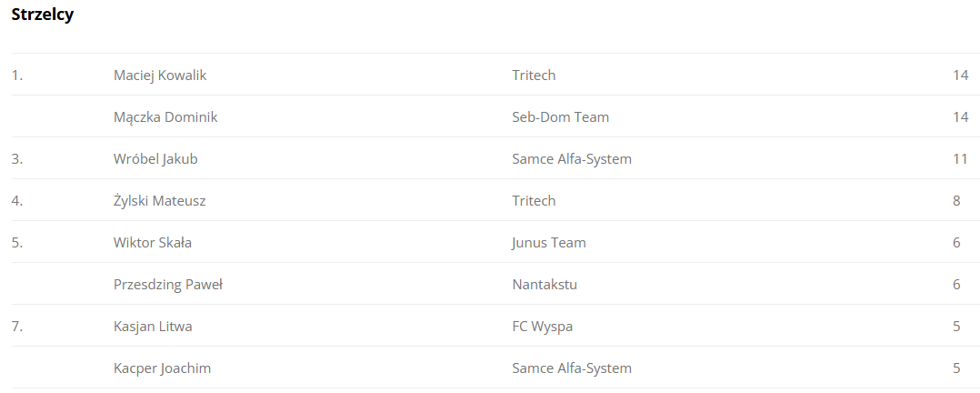Open Kasjan Litwa player entry
The image size is (980, 393).
(x=153, y=327)
